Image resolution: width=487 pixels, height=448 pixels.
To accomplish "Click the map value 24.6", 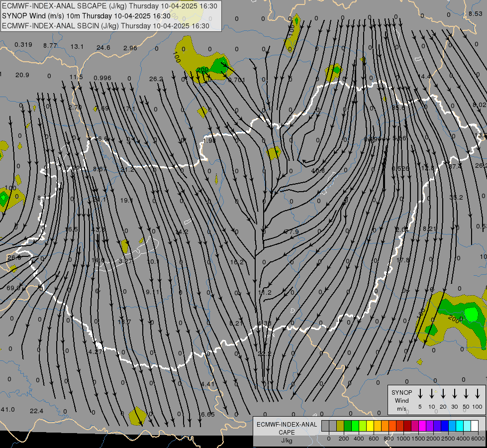I will click(x=103, y=47).
